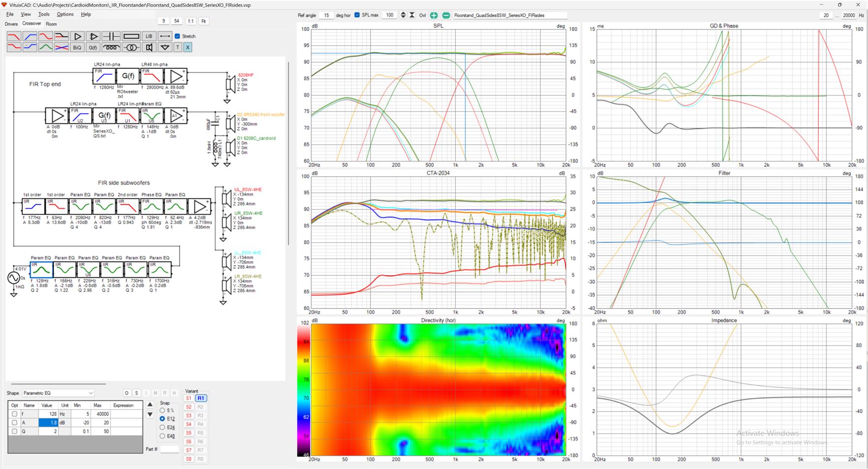Add a high-pass filter block
The width and height of the screenshot is (868, 469).
(30, 36)
